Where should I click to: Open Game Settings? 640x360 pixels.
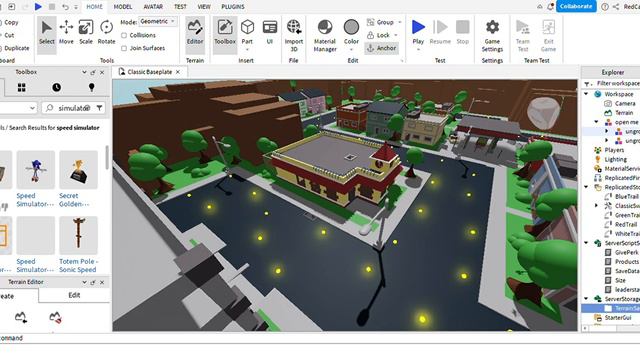click(492, 36)
